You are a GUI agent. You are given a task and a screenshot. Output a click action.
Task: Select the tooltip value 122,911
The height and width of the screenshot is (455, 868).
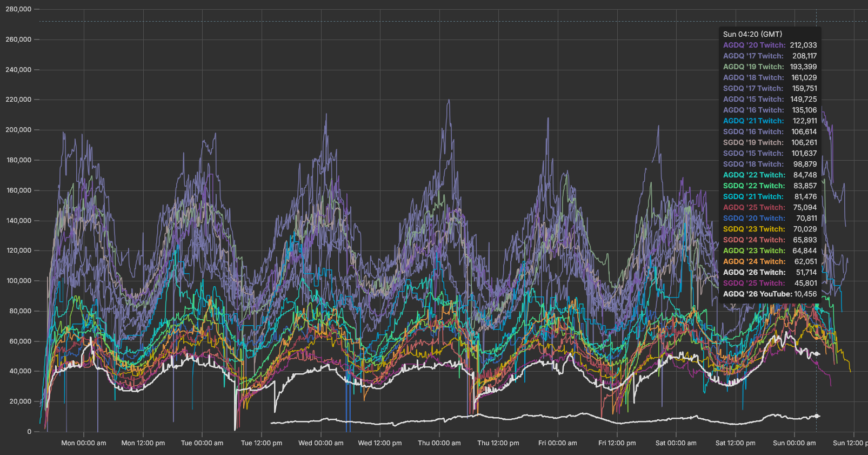coord(805,121)
